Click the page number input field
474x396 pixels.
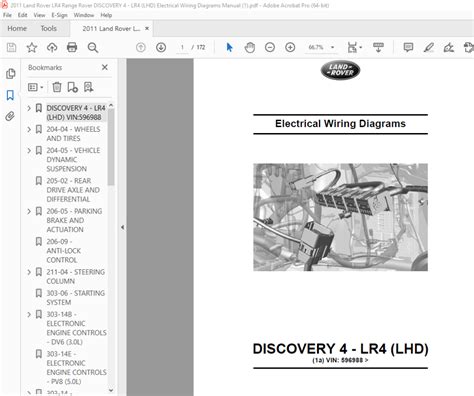tap(182, 47)
